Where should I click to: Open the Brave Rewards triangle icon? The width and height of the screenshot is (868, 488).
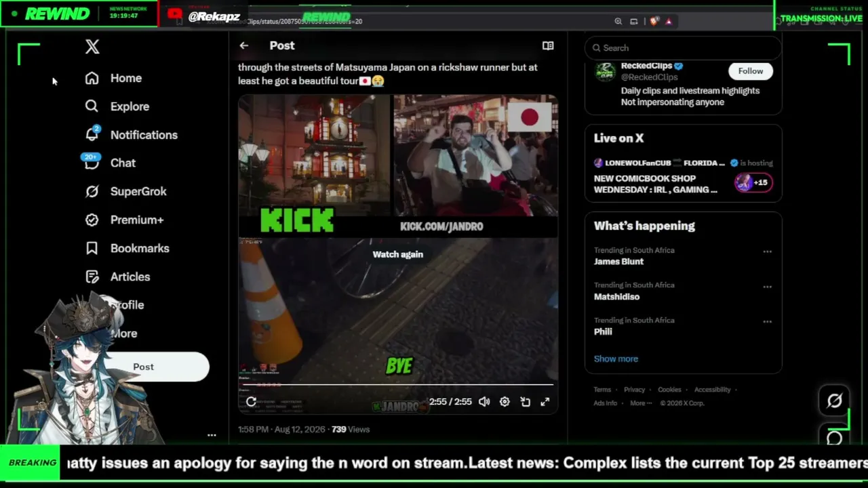coord(669,21)
